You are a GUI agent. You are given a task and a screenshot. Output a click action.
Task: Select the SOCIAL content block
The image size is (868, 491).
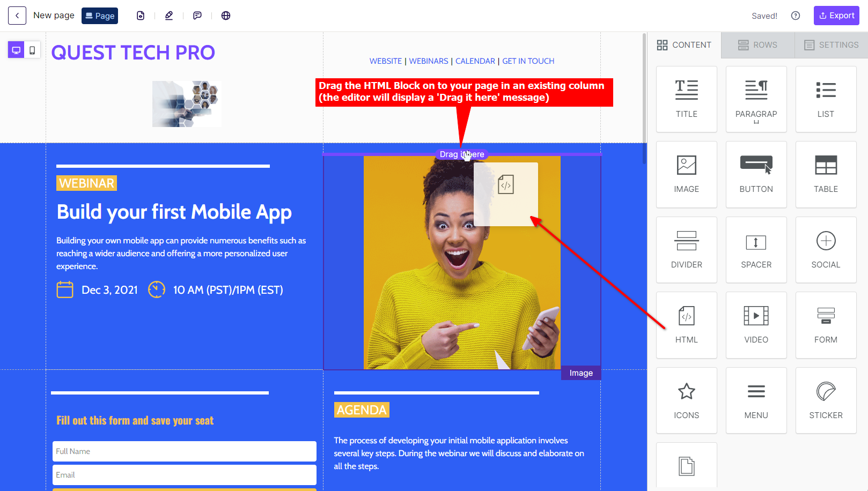point(826,250)
